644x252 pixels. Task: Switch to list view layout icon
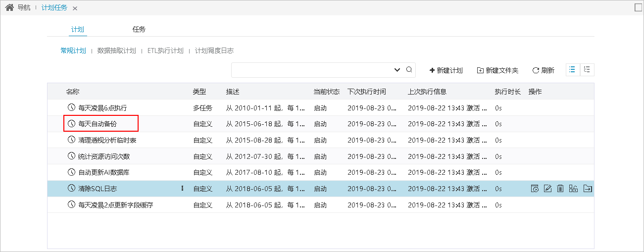pyautogui.click(x=573, y=70)
